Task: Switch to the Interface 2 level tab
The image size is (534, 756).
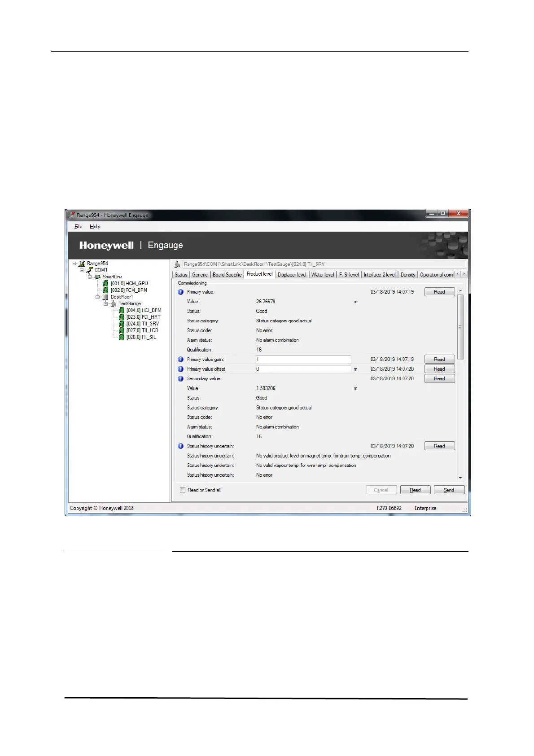Action: click(380, 275)
